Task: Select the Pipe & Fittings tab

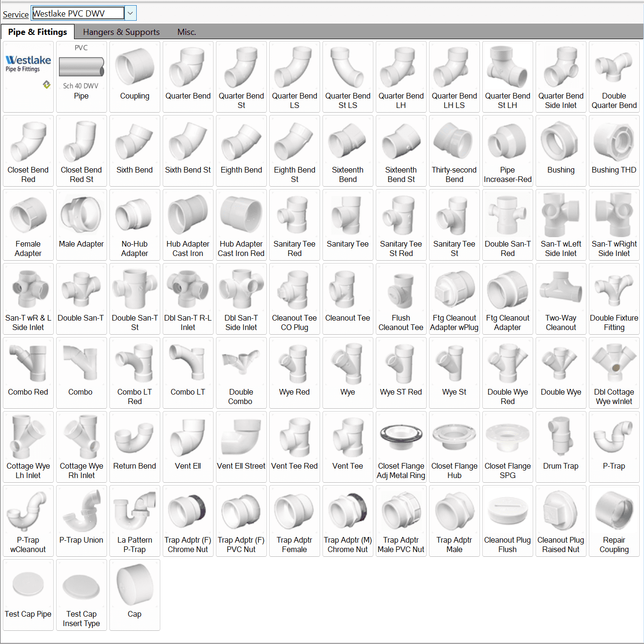Action: (x=38, y=32)
